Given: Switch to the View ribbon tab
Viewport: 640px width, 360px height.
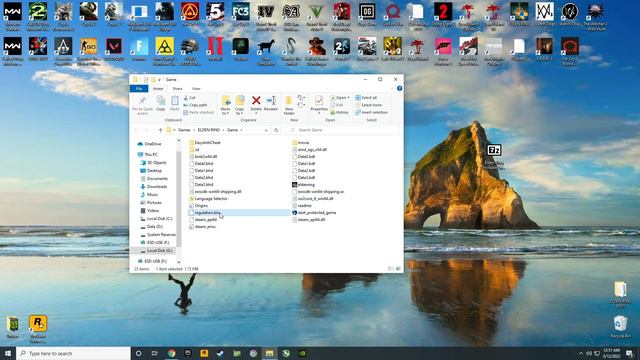Looking at the screenshot, I should coord(196,89).
